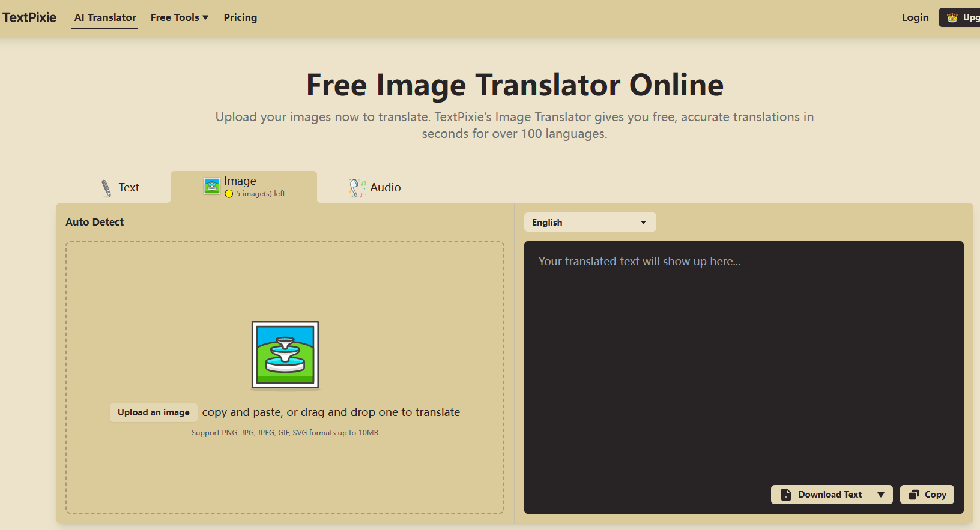Open the English target language dropdown
This screenshot has width=980, height=530.
click(x=590, y=222)
